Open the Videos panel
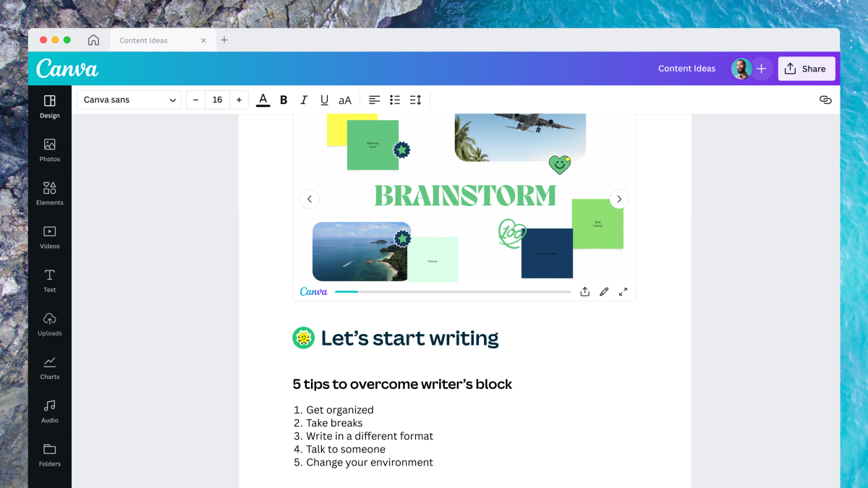Screen dimensions: 868x488 click(x=49, y=235)
